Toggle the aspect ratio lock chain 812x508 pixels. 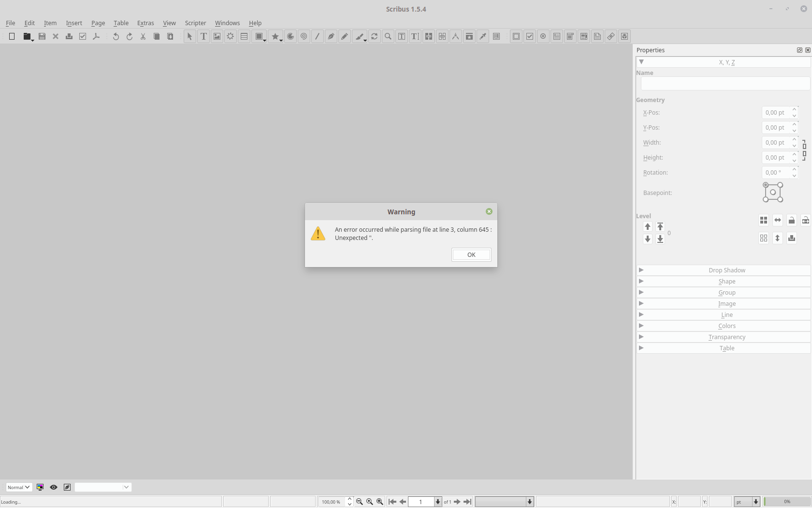click(x=804, y=150)
